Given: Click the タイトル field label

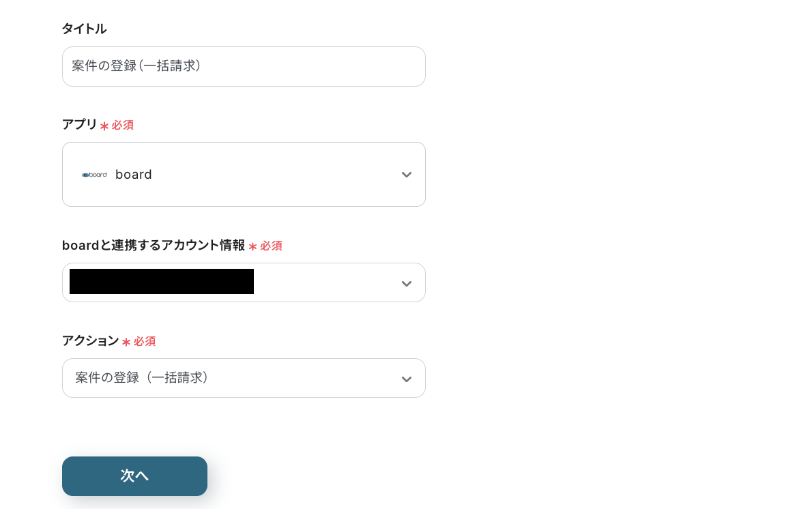Looking at the screenshot, I should coord(84,29).
